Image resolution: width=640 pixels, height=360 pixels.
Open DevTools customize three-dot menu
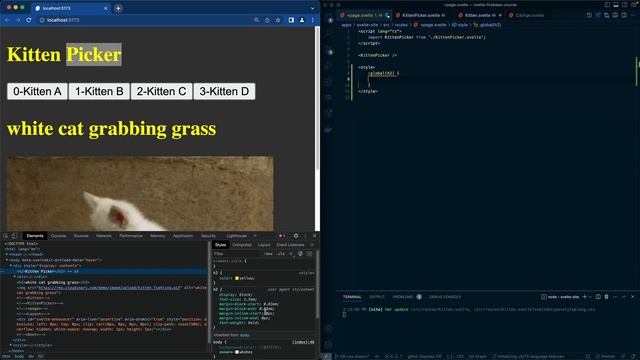[305, 236]
